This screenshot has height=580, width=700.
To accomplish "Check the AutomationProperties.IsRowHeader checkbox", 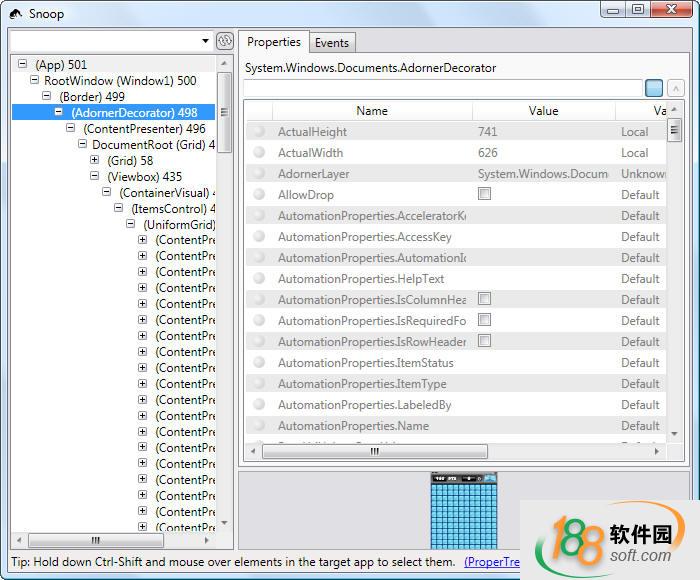I will point(484,342).
